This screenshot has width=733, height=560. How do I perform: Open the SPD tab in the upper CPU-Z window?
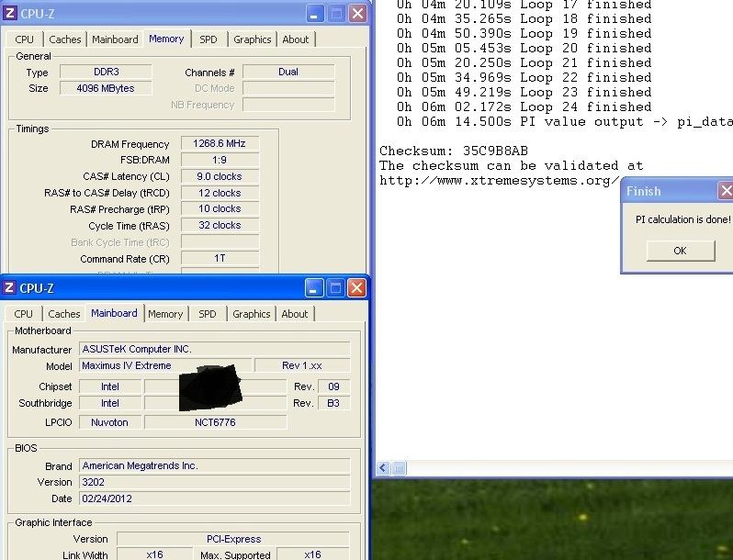[x=209, y=39]
